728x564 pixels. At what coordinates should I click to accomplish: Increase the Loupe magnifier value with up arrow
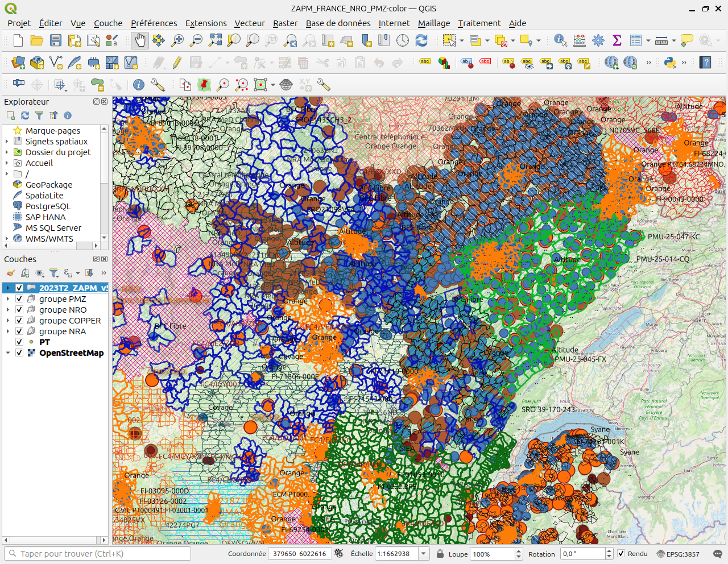(x=519, y=551)
